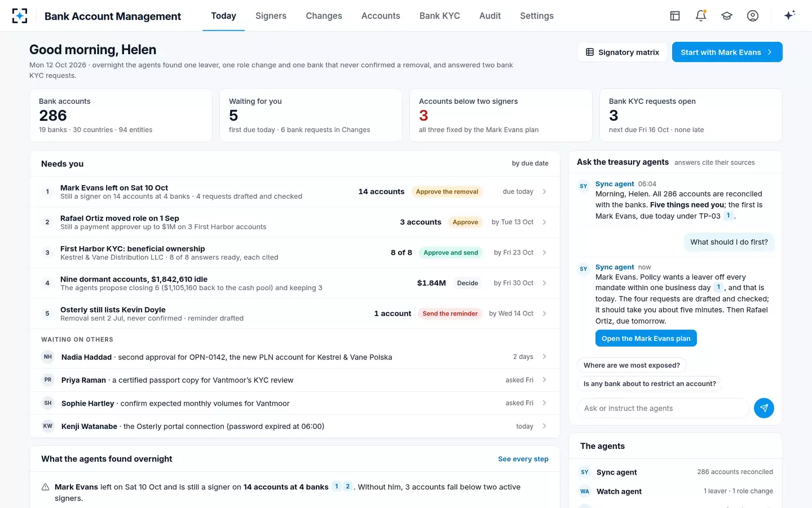
Task: Click Approve and send pill
Action: (x=451, y=253)
